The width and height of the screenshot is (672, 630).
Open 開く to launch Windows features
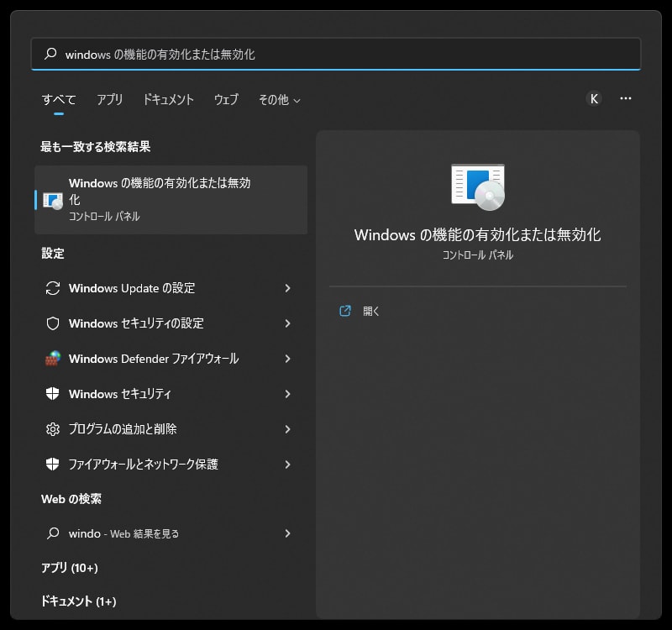click(x=370, y=311)
